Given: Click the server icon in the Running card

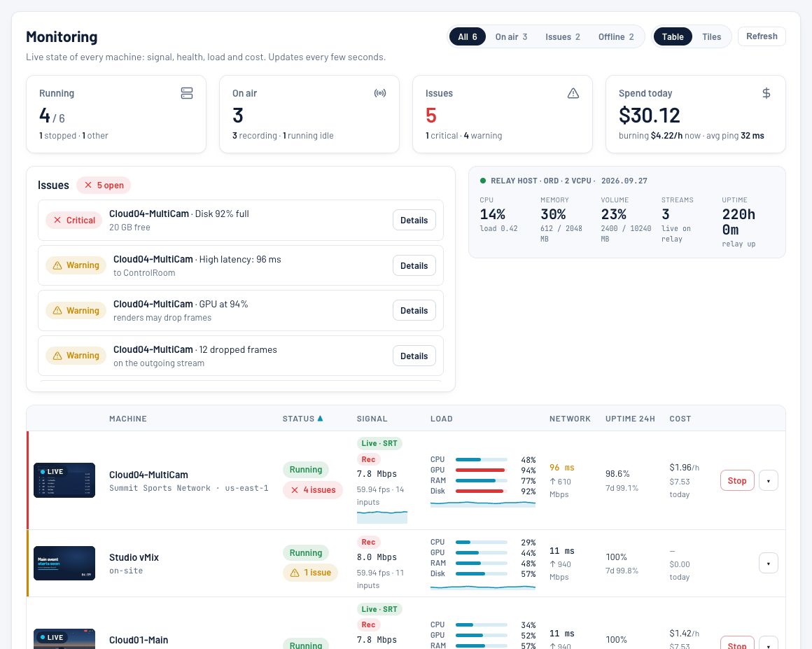Looking at the screenshot, I should point(187,93).
